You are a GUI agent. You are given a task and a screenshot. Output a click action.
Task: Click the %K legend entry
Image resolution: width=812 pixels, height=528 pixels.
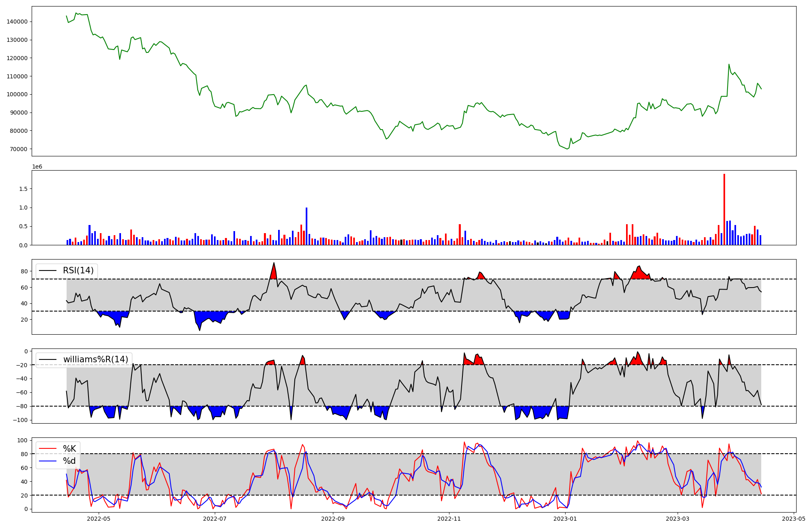click(x=69, y=449)
